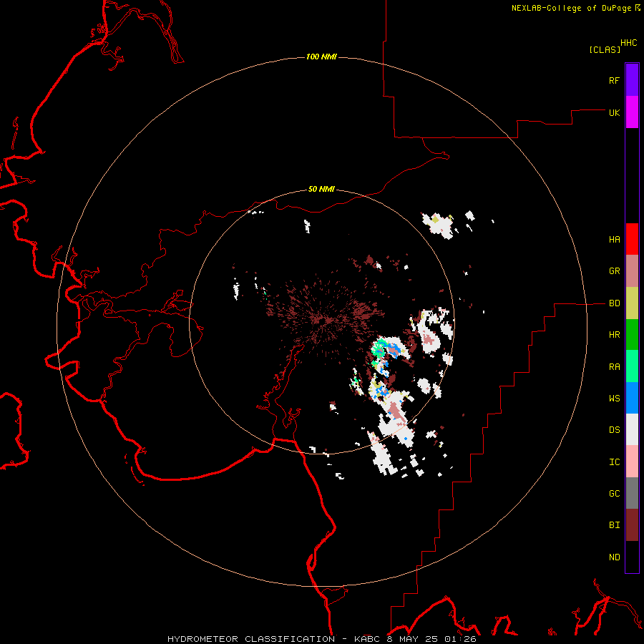Click the 'GC' legend label
The width and height of the screenshot is (644, 644).
(614, 494)
